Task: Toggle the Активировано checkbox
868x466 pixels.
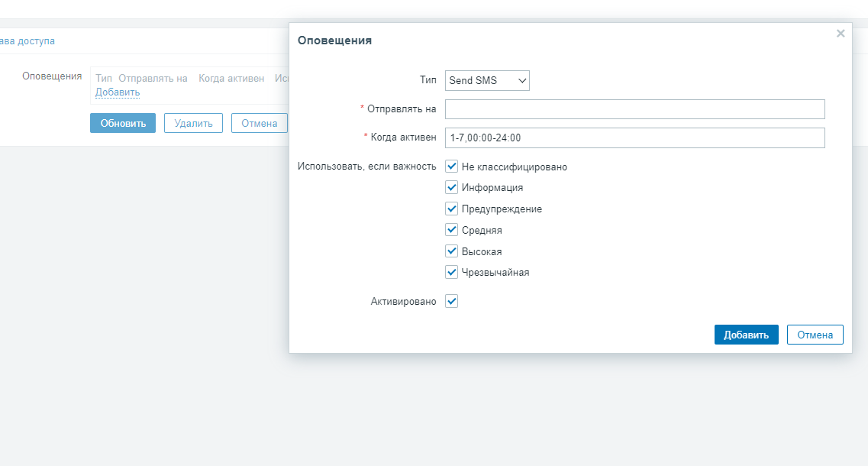Action: click(452, 302)
